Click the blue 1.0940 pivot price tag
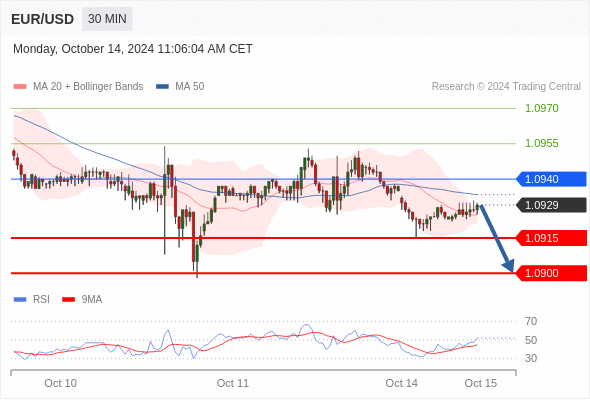This screenshot has height=400, width=590. tap(551, 179)
